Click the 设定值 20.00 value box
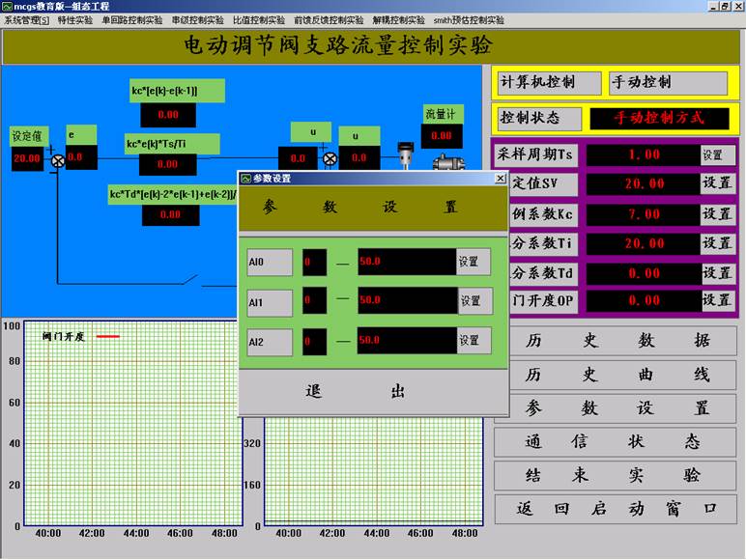Image resolution: width=746 pixels, height=560 pixels. coord(27,158)
